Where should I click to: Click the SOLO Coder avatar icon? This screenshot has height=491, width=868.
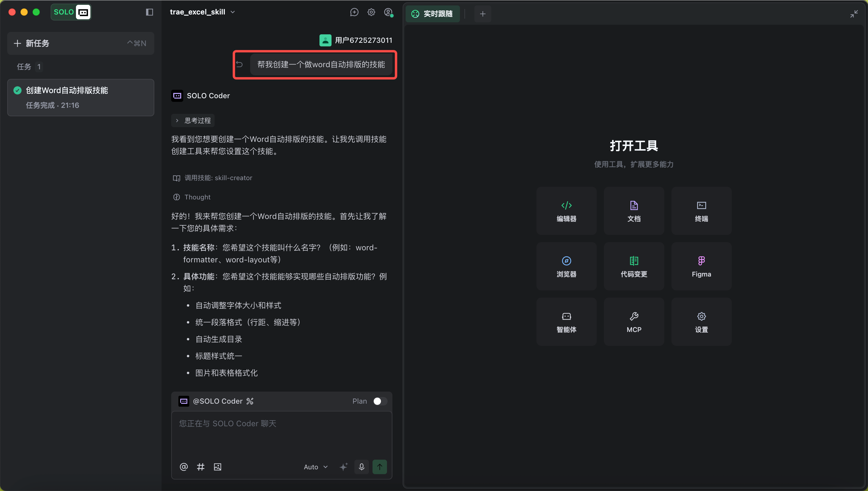tap(177, 96)
